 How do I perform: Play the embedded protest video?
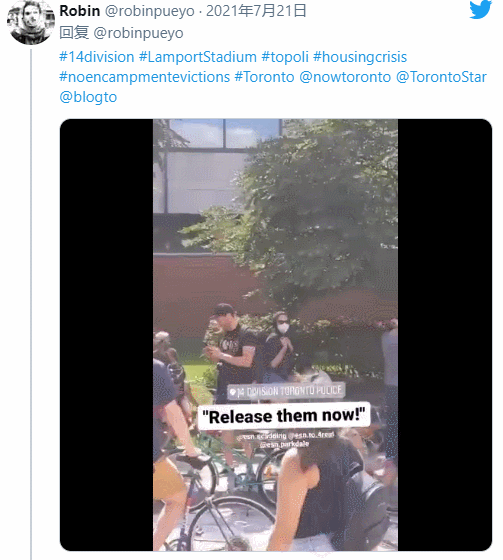[275, 335]
